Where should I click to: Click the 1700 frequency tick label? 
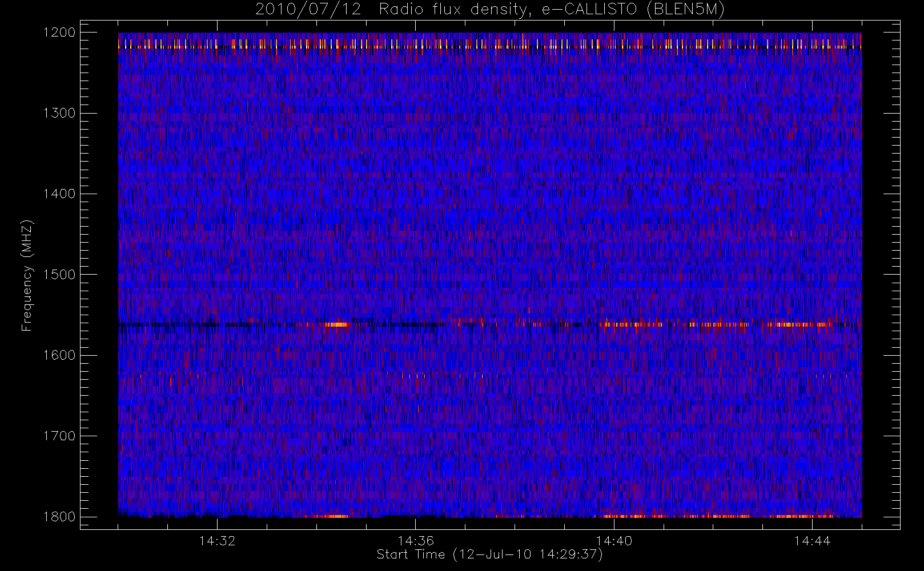[59, 436]
